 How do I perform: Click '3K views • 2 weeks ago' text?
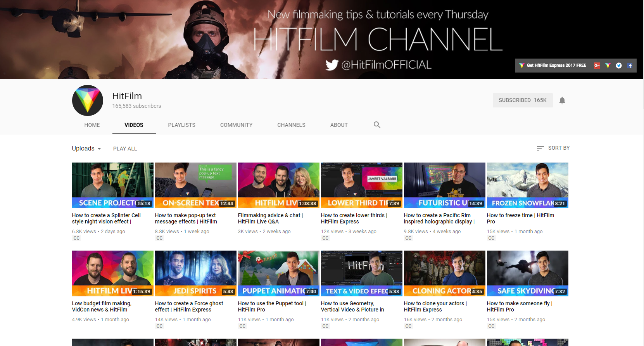(x=264, y=232)
